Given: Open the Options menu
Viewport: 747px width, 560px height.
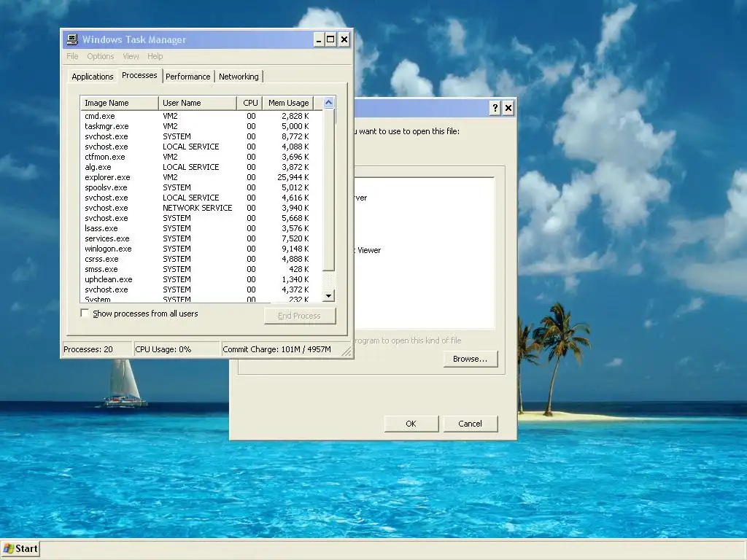Looking at the screenshot, I should point(101,56).
